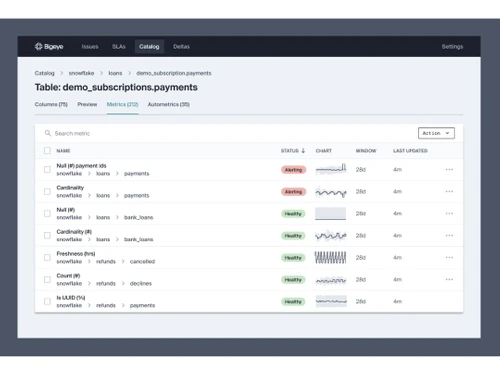Open the Is UUID (%) metric name
Image resolution: width=500 pixels, height=375 pixels.
pyautogui.click(x=71, y=298)
